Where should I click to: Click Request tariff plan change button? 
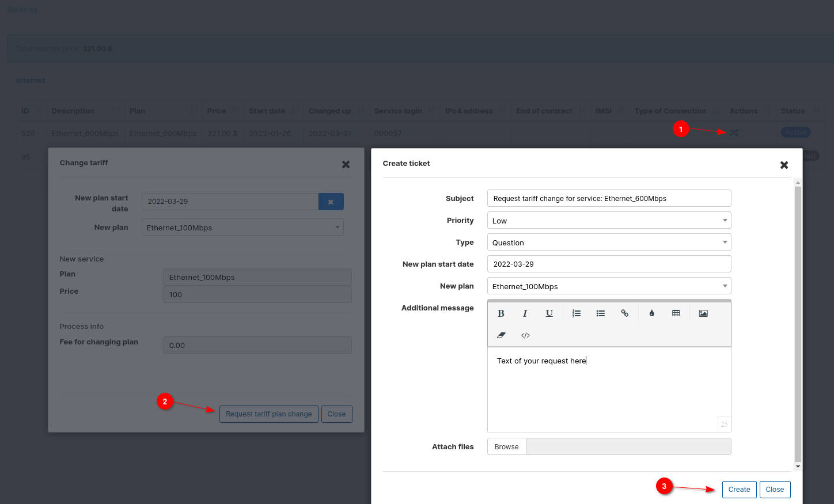[268, 414]
